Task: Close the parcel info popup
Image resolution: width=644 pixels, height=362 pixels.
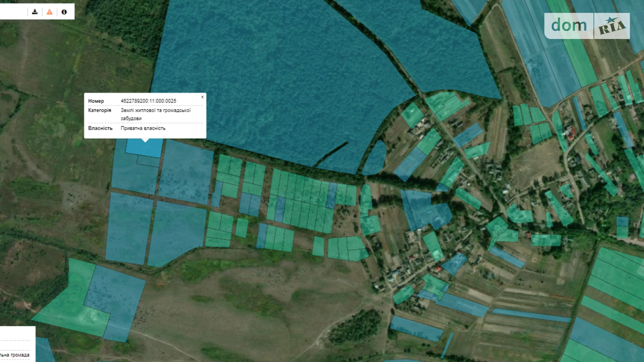Action: click(202, 97)
